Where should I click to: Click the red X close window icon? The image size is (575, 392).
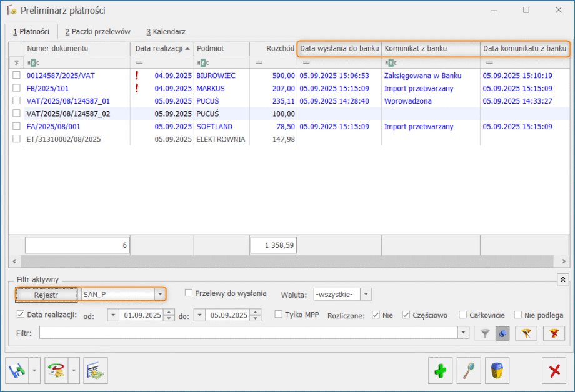pyautogui.click(x=554, y=371)
